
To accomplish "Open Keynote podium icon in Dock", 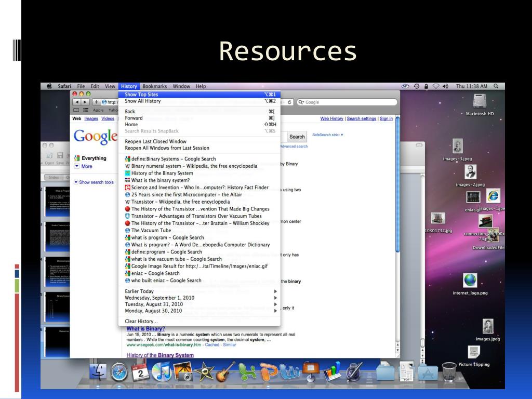I will tap(311, 372).
